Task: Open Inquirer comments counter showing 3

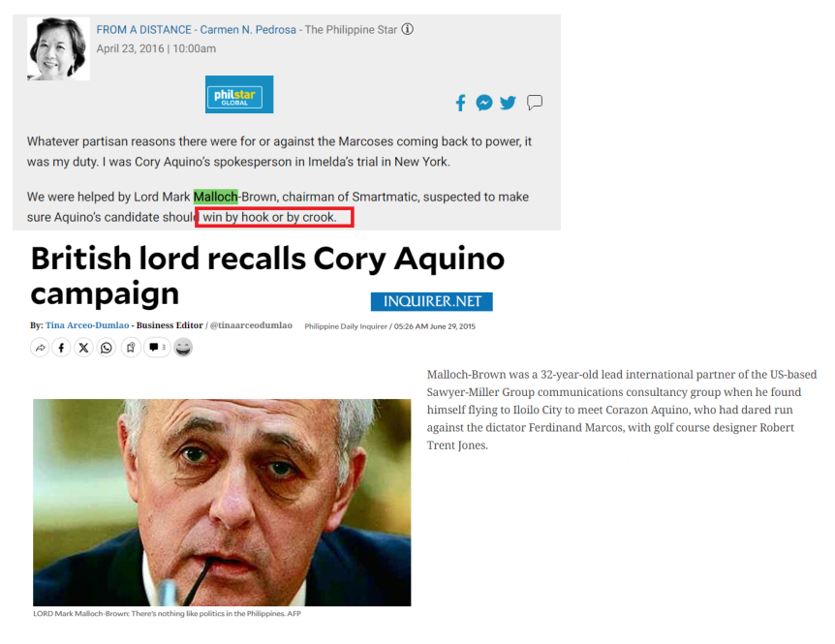Action: pos(157,348)
